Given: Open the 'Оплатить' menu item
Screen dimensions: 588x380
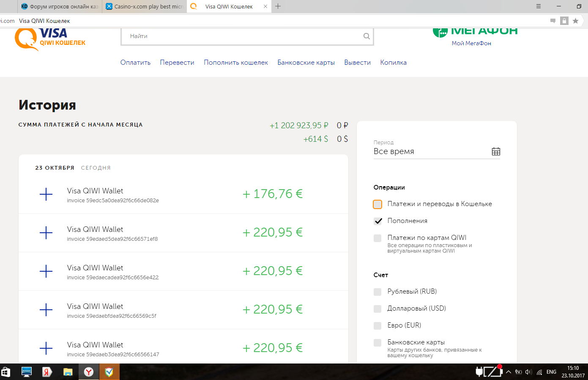Looking at the screenshot, I should (x=135, y=63).
